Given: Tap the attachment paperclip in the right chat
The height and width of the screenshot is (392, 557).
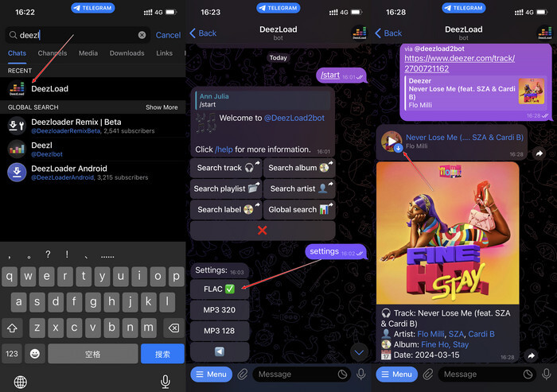Looking at the screenshot, I should [428, 375].
